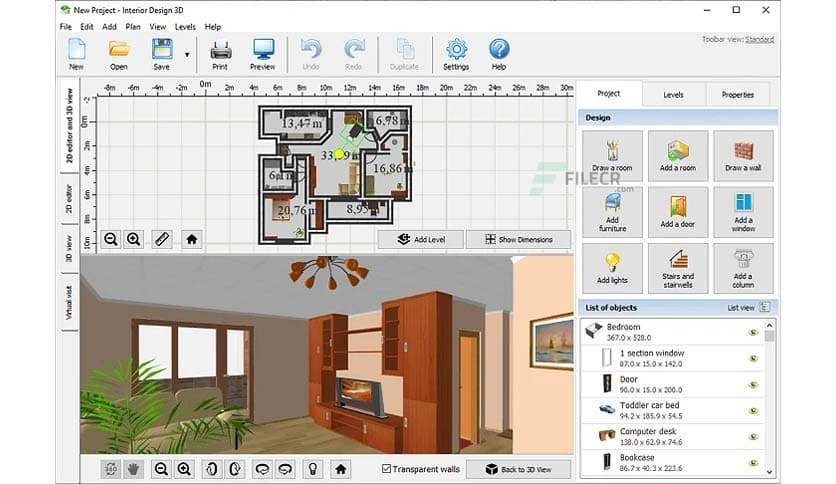Click the Undo toolbar icon
Screen dimensions: 836x484
pyautogui.click(x=311, y=54)
